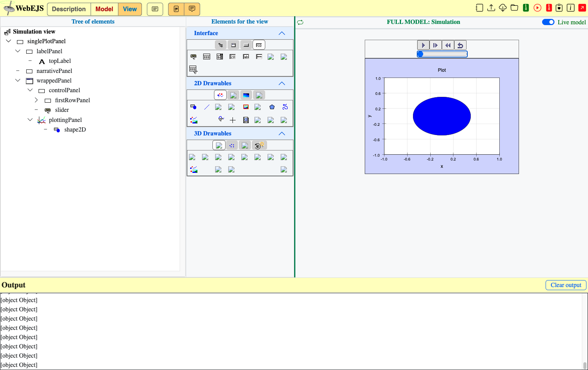This screenshot has height=370, width=588.
Task: Collapse the wrappedPanel tree node
Action: tap(18, 81)
